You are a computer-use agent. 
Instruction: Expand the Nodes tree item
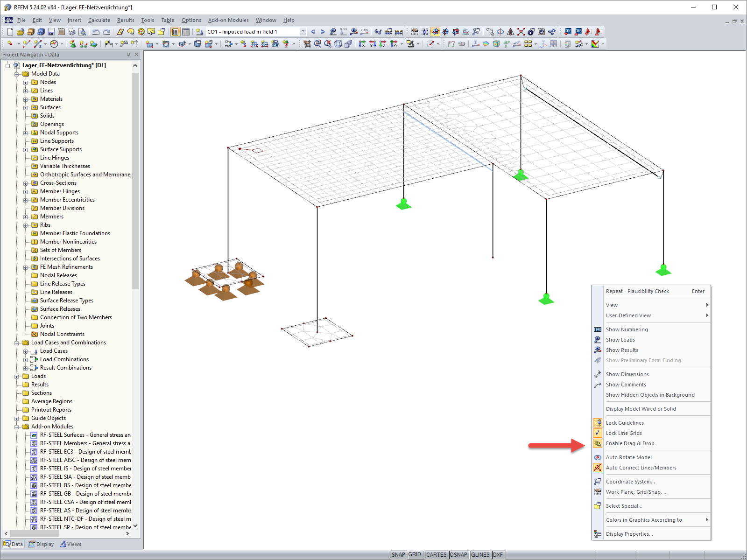tap(26, 83)
